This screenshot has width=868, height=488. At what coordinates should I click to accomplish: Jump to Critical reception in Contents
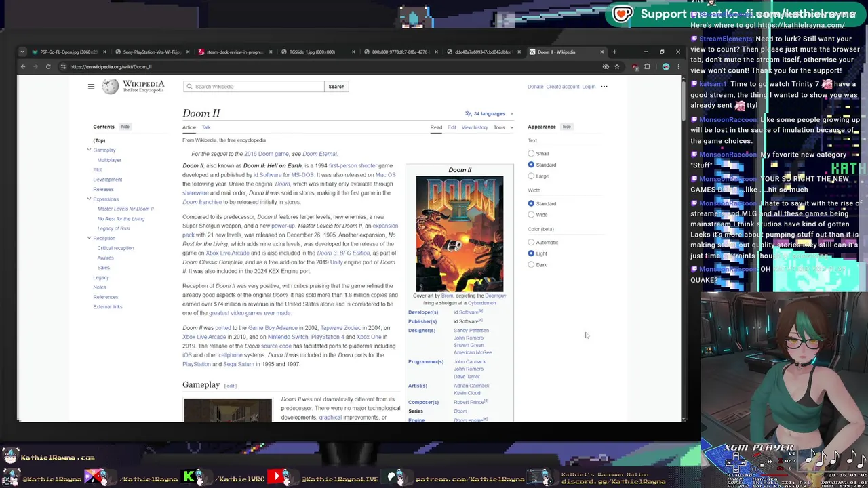point(115,248)
